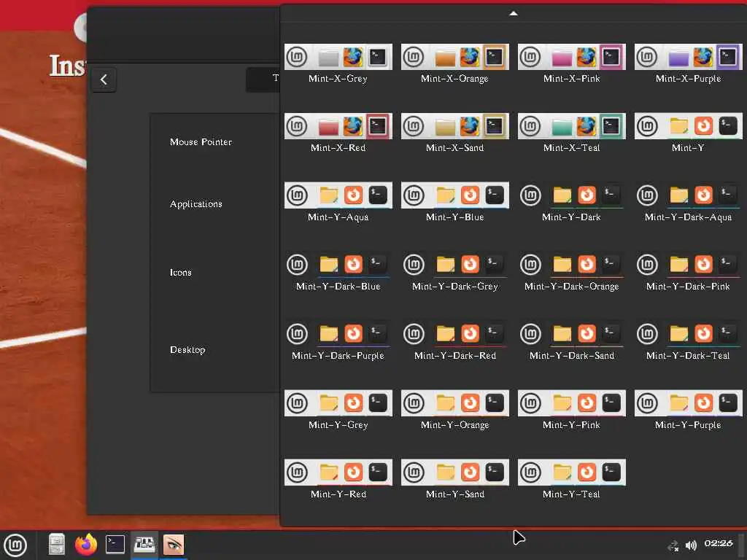Apply the Mint-Y-Blue theme
Image resolution: width=747 pixels, height=560 pixels.
coord(455,195)
